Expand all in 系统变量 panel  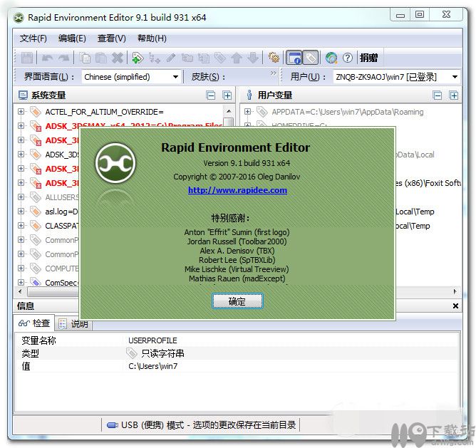227,95
